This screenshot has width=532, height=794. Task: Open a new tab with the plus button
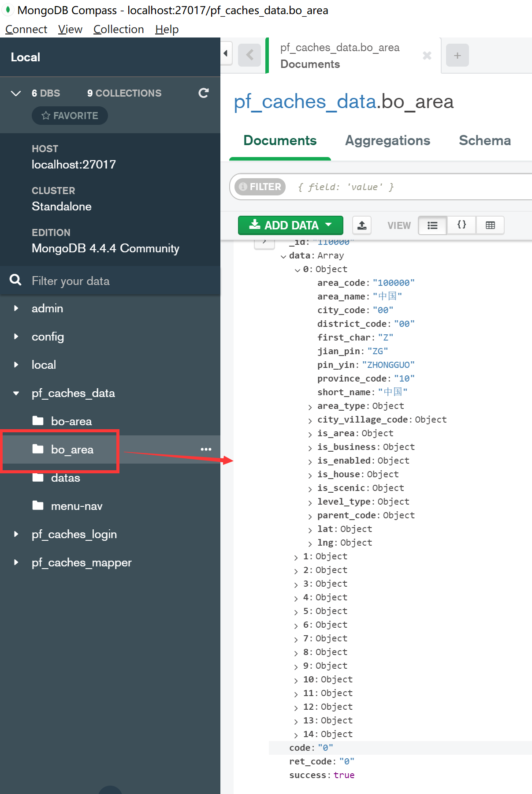click(458, 55)
